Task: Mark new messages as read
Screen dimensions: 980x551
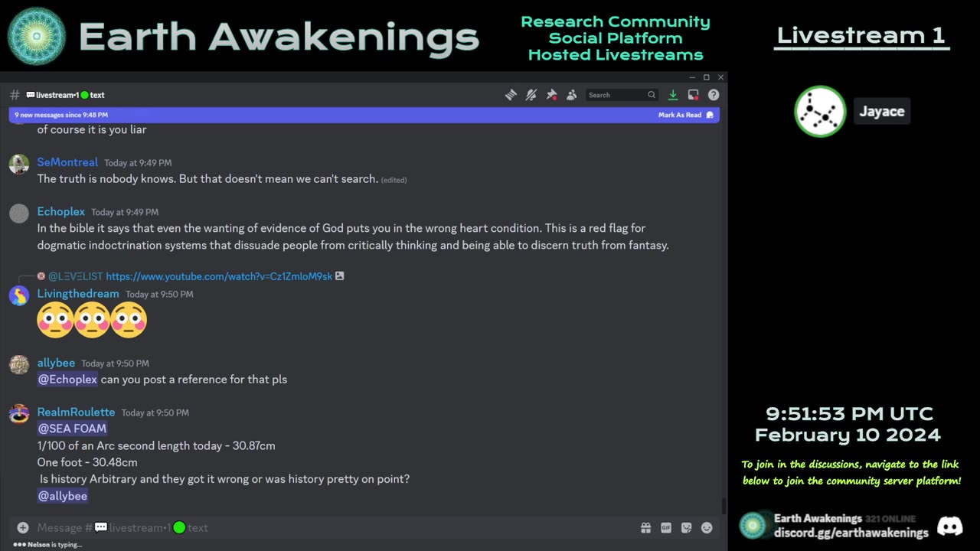Action: pyautogui.click(x=686, y=115)
